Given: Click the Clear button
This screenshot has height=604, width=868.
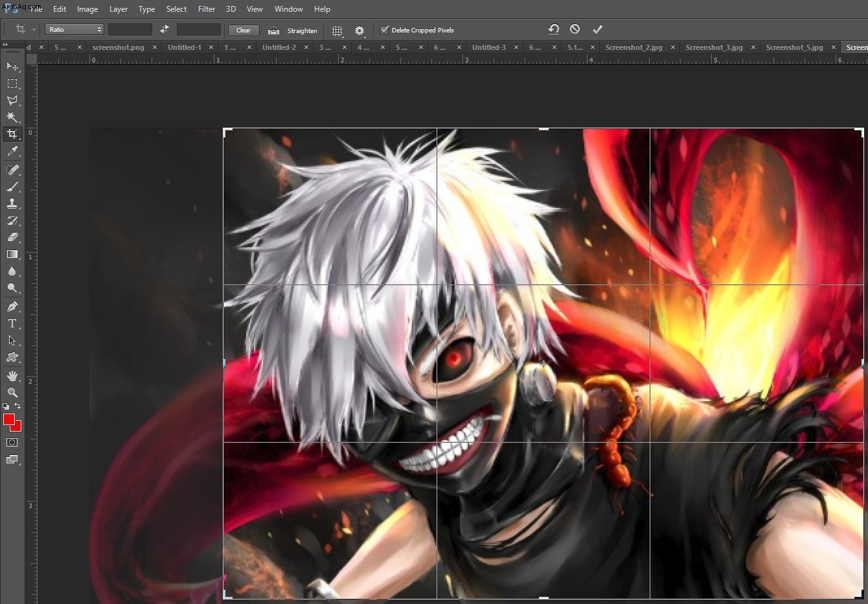Looking at the screenshot, I should pos(244,30).
